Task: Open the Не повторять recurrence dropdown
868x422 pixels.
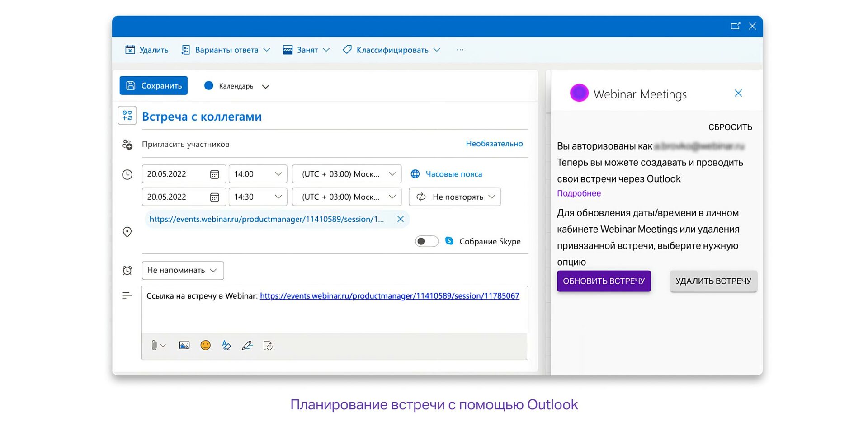Action: tap(455, 197)
